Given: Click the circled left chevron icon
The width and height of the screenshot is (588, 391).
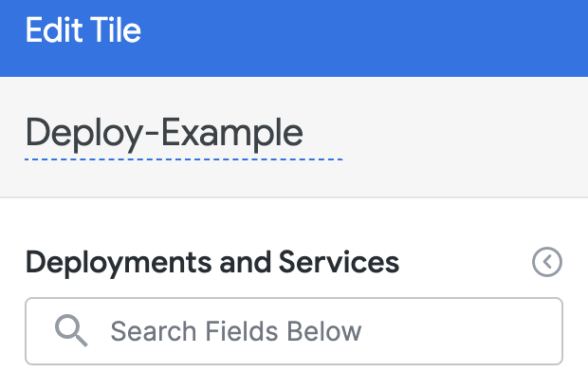Looking at the screenshot, I should pyautogui.click(x=547, y=262).
